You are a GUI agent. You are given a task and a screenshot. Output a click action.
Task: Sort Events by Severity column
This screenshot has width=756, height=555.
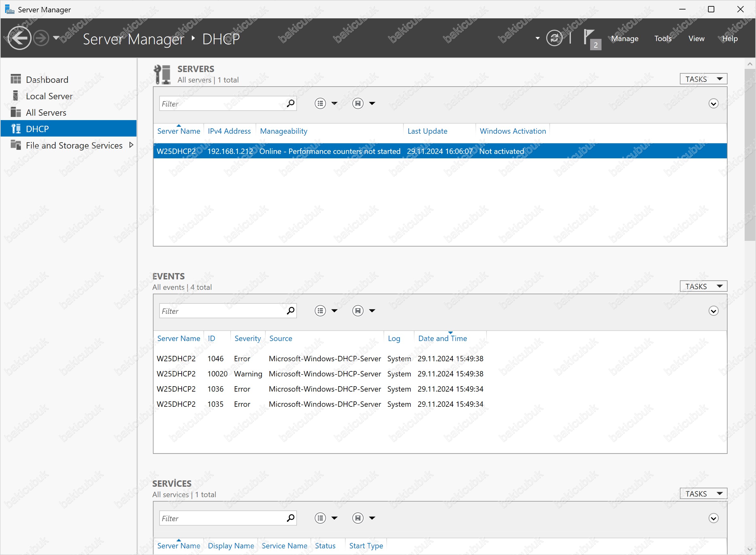click(x=247, y=338)
